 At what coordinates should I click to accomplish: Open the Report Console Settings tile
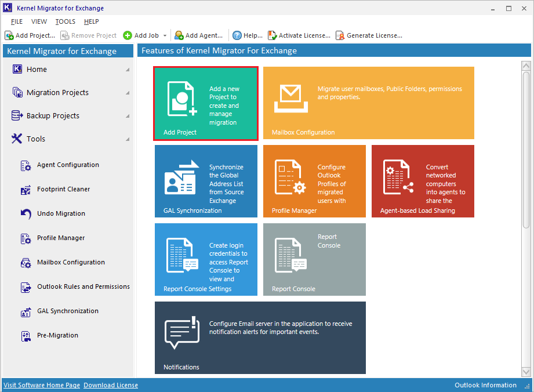point(206,259)
